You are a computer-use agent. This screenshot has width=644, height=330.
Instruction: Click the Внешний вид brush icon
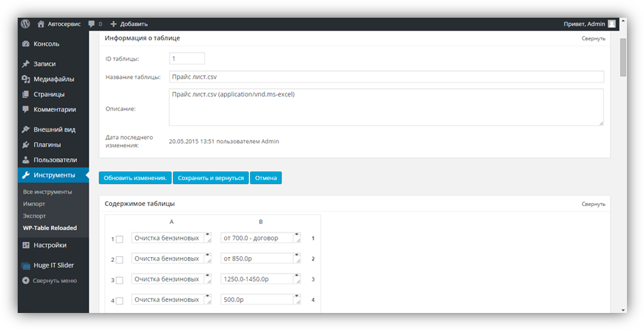26,130
